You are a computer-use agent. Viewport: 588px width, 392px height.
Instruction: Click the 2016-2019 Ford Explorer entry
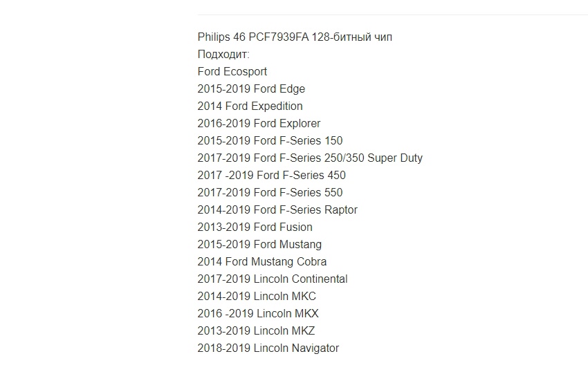pos(259,123)
